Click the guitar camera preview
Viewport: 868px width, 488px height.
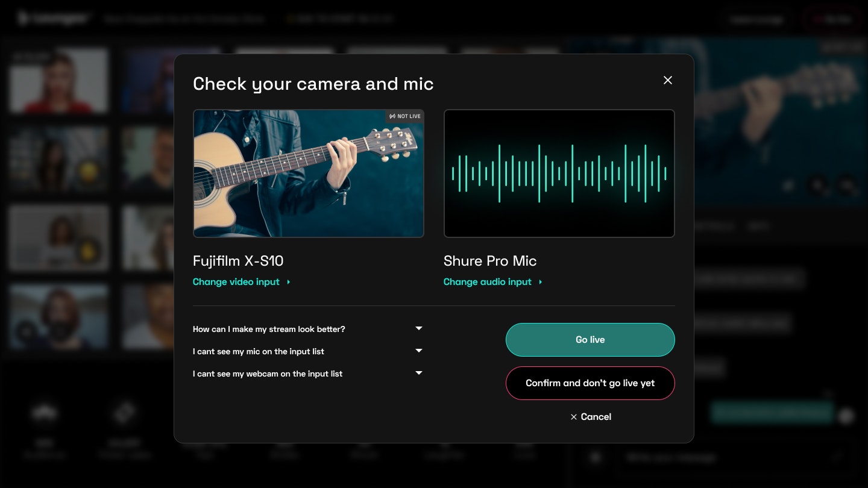(x=309, y=174)
